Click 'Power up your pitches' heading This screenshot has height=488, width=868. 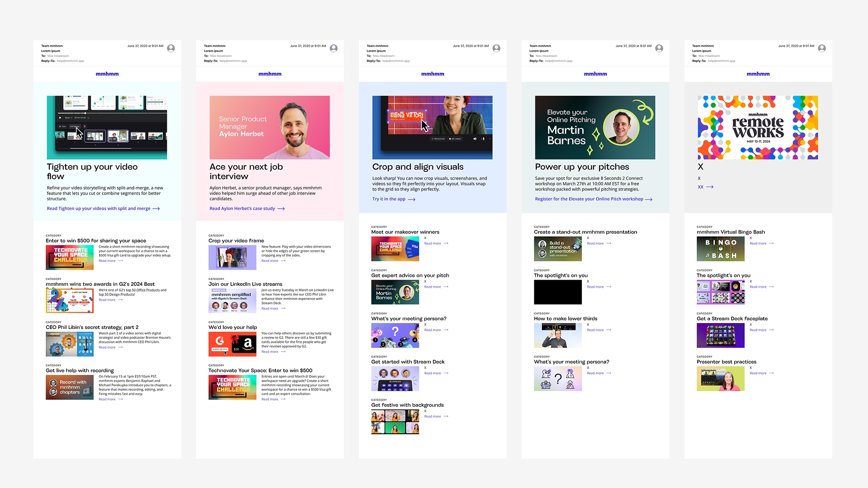coord(582,167)
